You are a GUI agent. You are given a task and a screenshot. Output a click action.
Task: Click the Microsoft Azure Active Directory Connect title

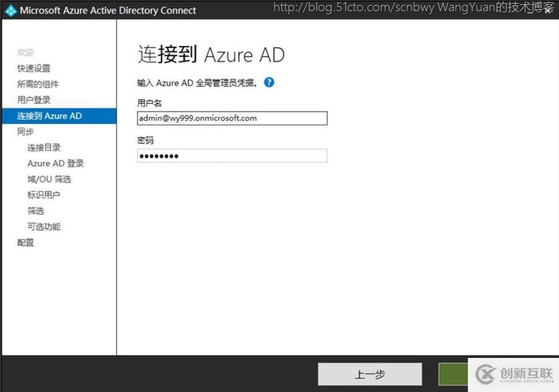pos(108,11)
